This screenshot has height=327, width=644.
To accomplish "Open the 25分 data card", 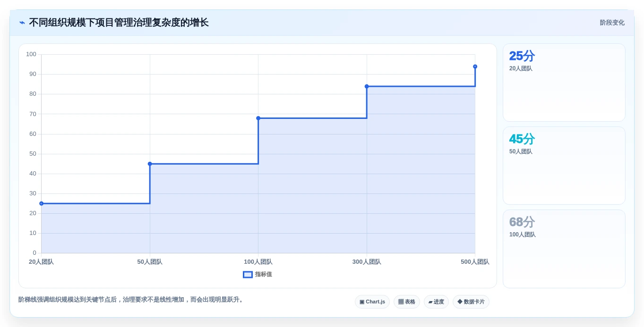I will coord(564,83).
